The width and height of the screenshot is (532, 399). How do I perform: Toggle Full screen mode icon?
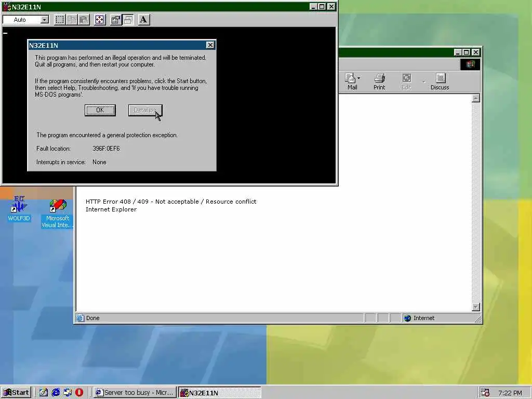[x=99, y=20]
